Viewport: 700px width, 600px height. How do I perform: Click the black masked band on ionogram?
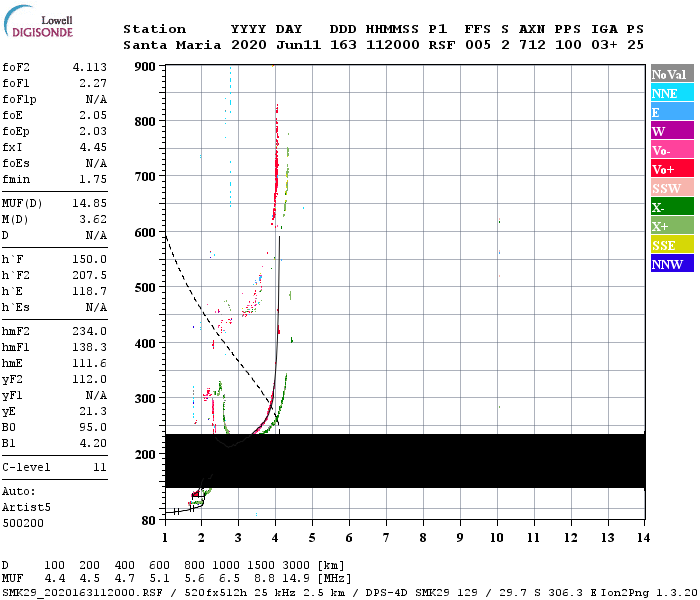[x=405, y=461]
